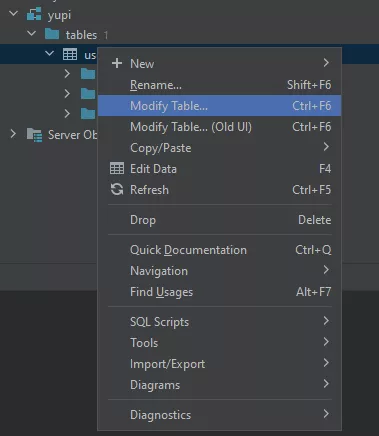
Task: Click the Refresh arrows icon
Action: (117, 189)
